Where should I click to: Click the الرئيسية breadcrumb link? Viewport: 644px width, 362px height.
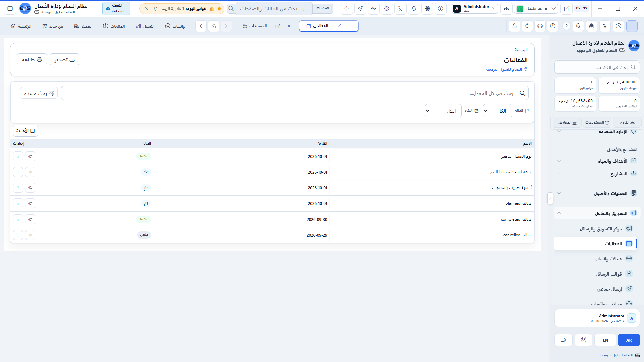(521, 50)
